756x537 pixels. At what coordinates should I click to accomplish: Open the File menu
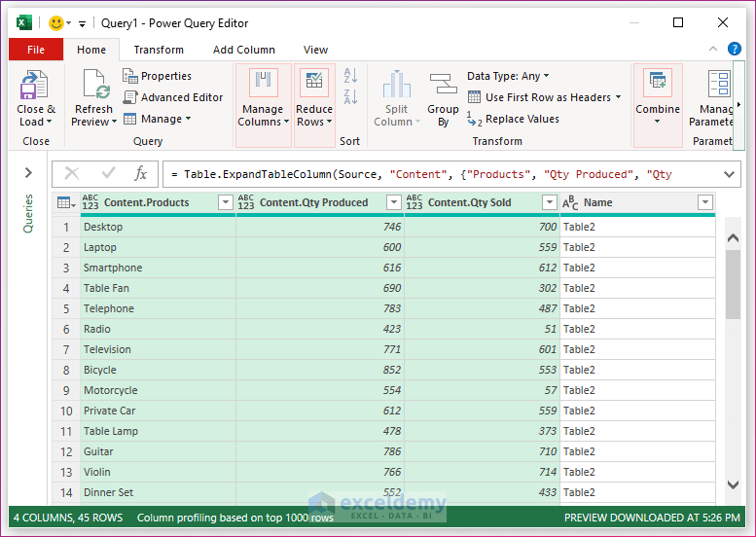36,50
